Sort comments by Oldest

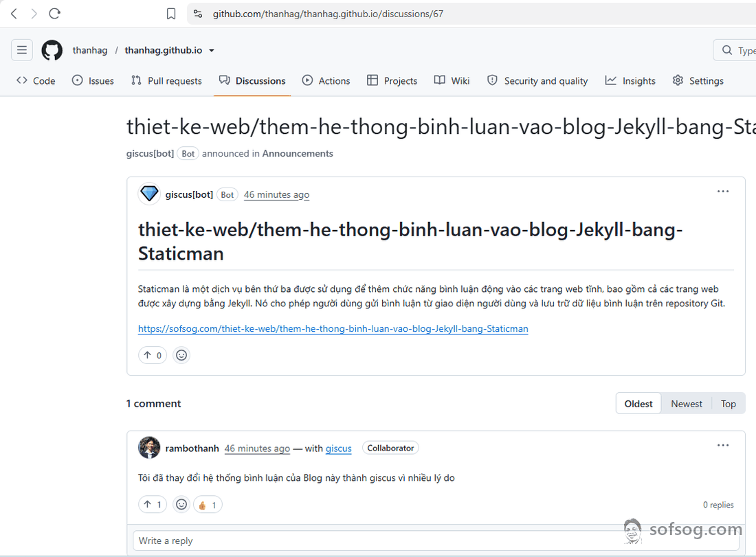coord(638,404)
